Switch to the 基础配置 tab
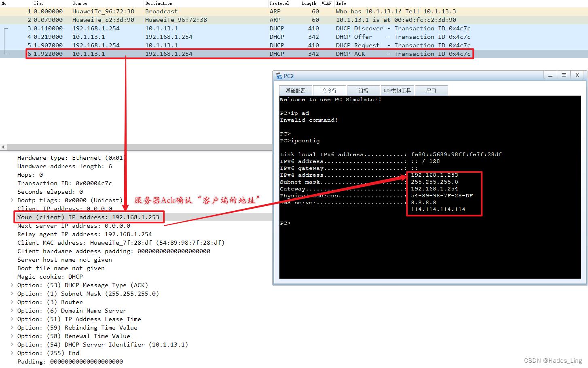 (295, 91)
